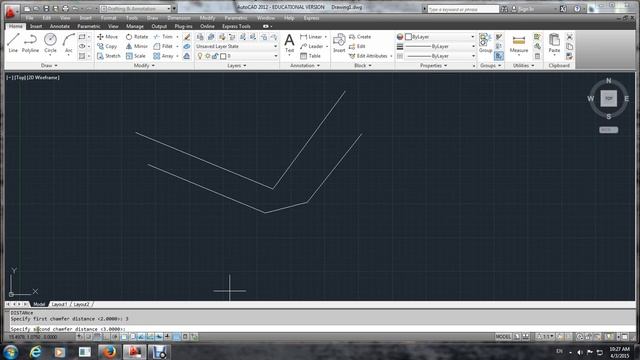Viewport: 640px width, 360px height.
Task: Open the Dimension menu
Action: click(x=179, y=18)
